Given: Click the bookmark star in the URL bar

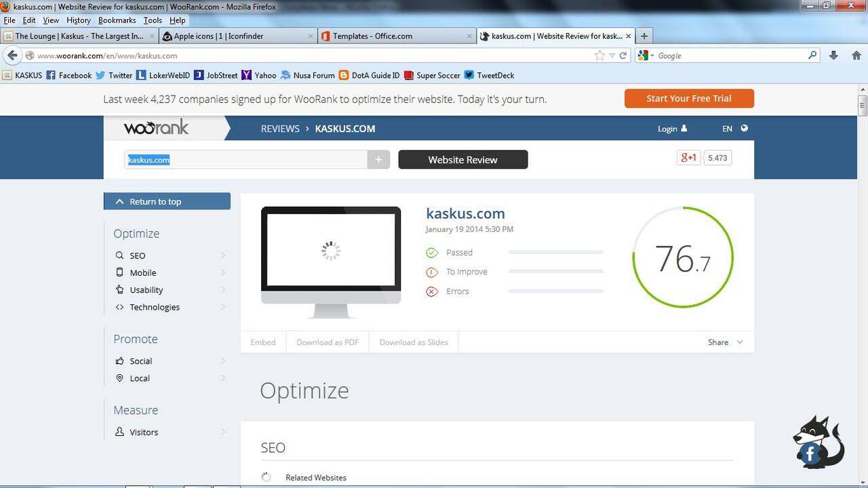Looking at the screenshot, I should pos(599,56).
